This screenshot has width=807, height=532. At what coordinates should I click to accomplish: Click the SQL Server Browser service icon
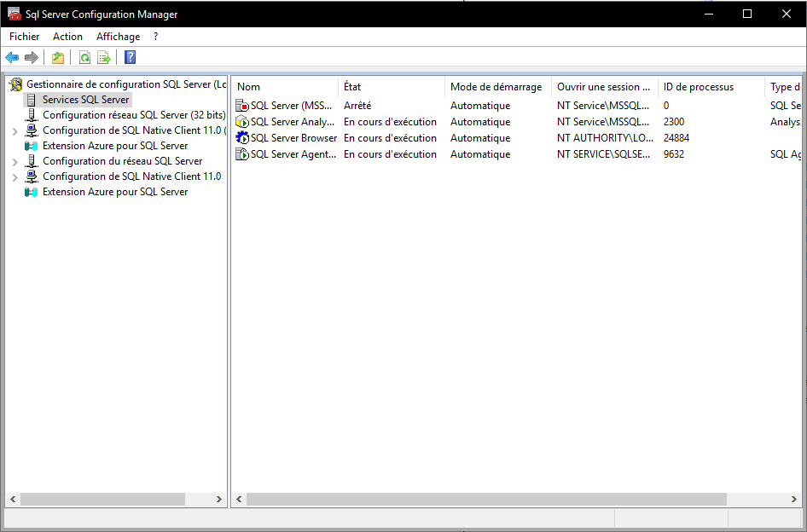(x=242, y=138)
